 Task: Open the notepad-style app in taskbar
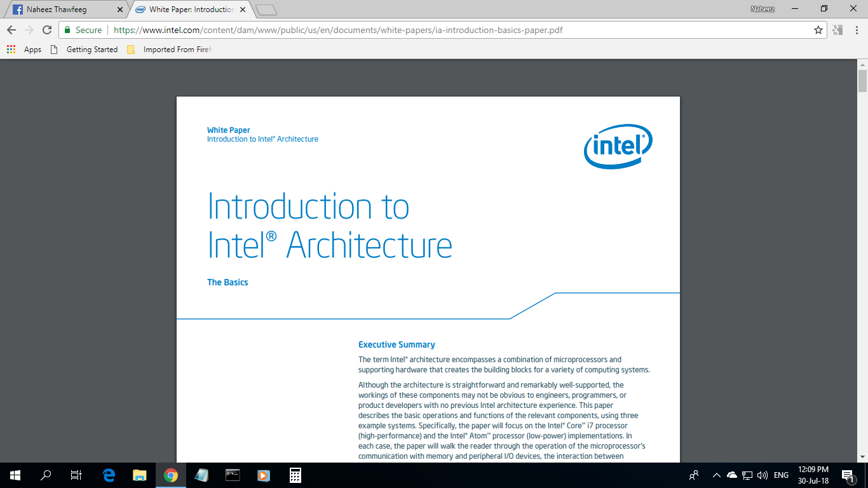(202, 475)
